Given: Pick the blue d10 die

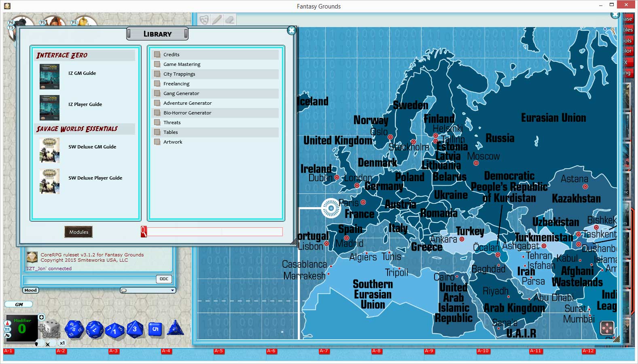Looking at the screenshot, I should 115,330.
